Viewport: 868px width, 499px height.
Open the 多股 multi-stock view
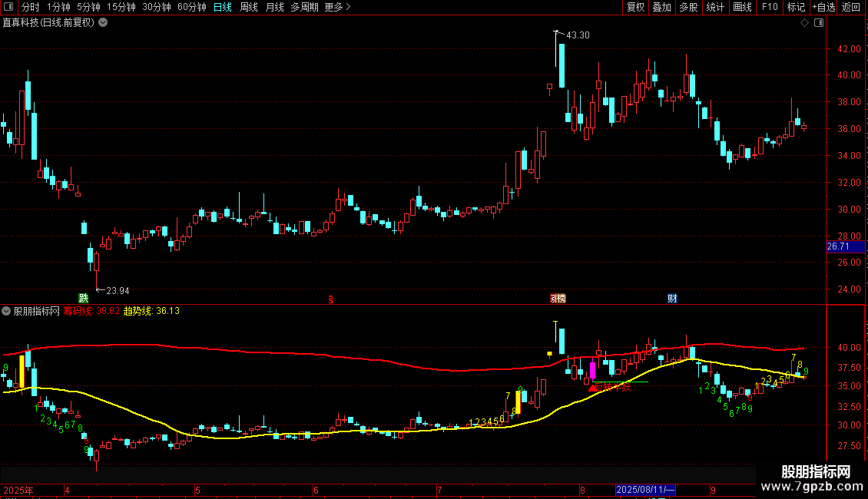point(689,7)
